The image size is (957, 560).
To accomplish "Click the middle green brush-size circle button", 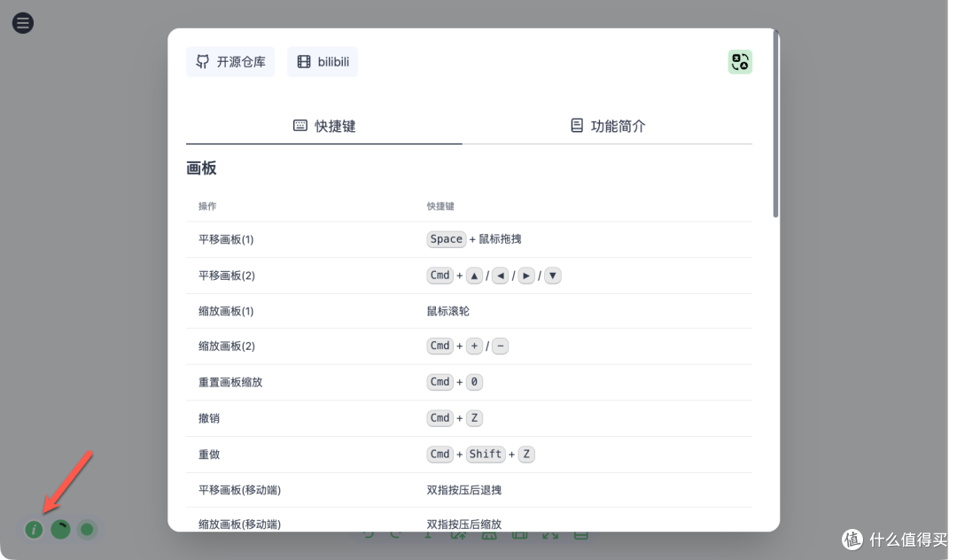I will point(60,530).
